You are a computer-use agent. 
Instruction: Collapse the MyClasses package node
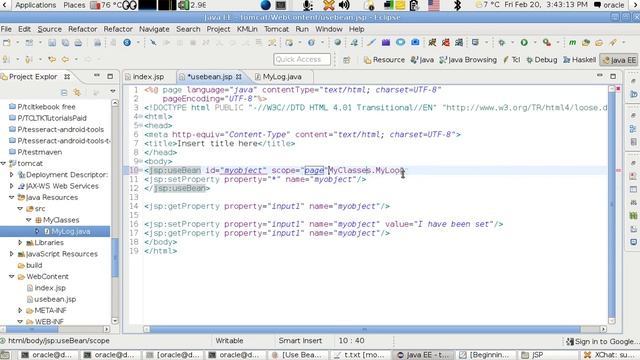(x=29, y=220)
